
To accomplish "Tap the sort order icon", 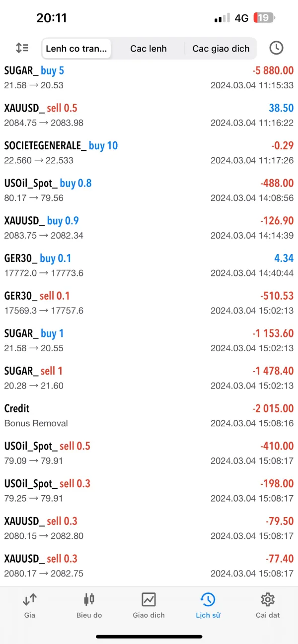I will 22,48.
